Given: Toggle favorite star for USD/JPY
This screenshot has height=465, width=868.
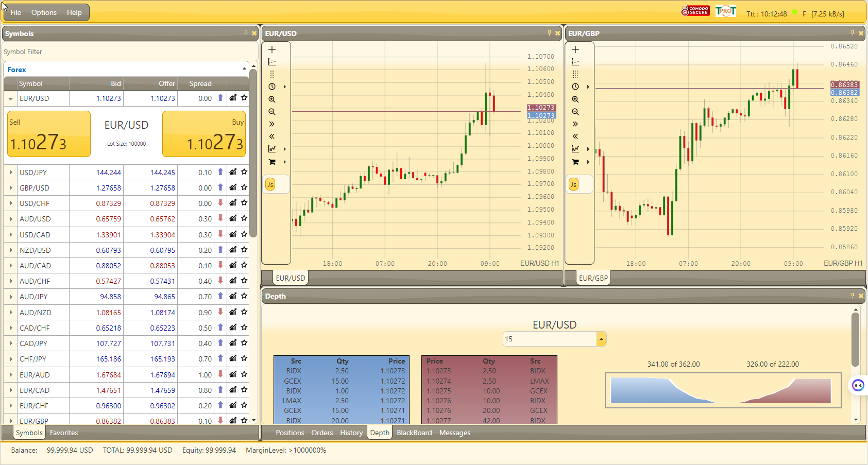Looking at the screenshot, I should [244, 172].
